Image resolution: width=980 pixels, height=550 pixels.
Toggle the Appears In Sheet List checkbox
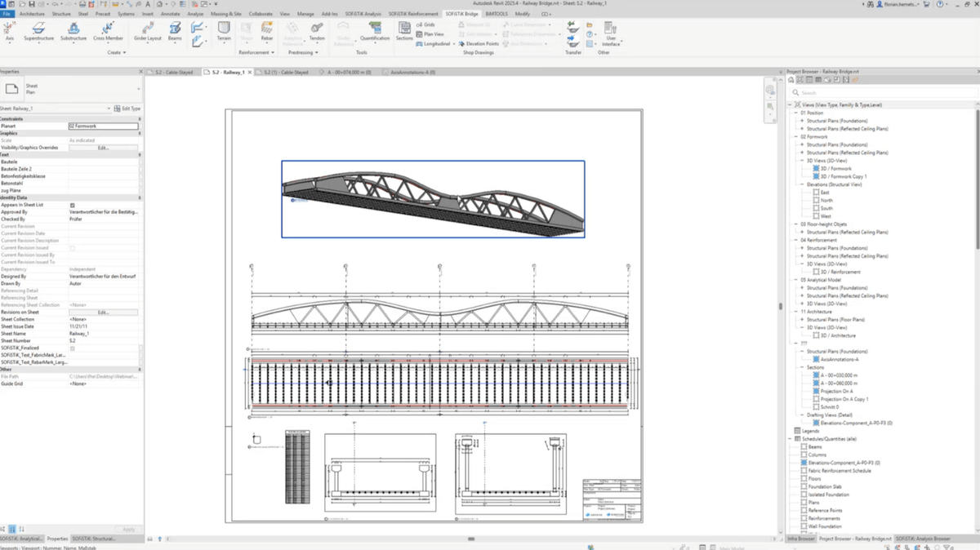click(71, 205)
